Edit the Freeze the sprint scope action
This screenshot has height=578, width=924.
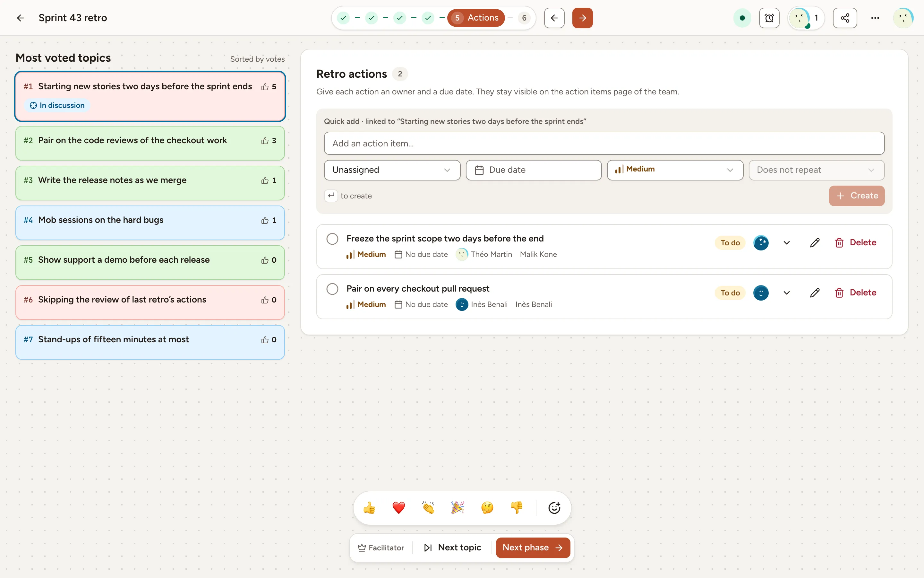tap(815, 243)
